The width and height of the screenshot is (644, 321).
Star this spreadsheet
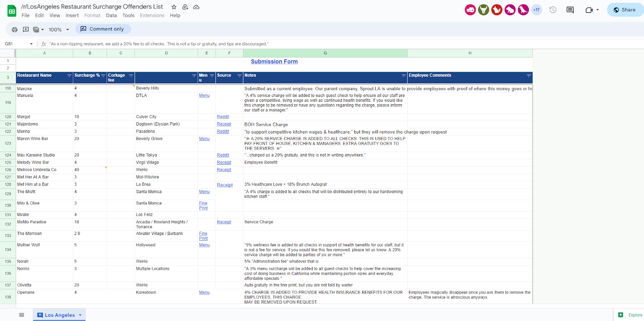click(174, 7)
